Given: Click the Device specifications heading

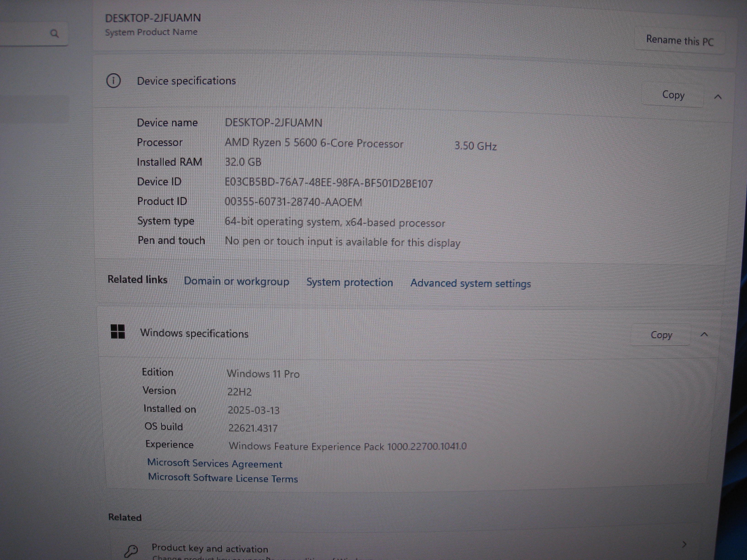Looking at the screenshot, I should (187, 81).
